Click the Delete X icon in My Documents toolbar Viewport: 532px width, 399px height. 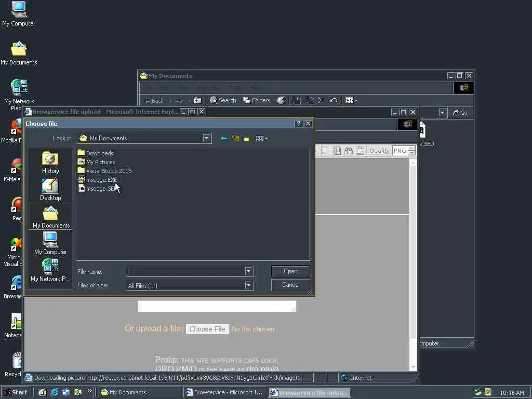[x=321, y=100]
